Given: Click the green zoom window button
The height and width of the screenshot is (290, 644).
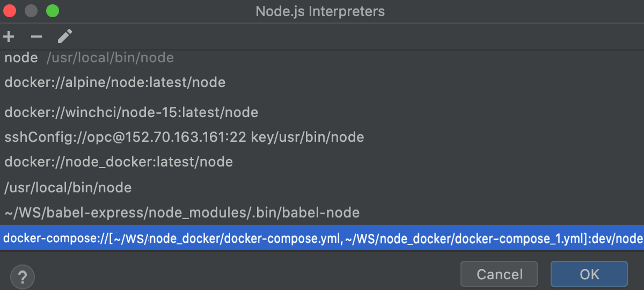Looking at the screenshot, I should pos(53,11).
